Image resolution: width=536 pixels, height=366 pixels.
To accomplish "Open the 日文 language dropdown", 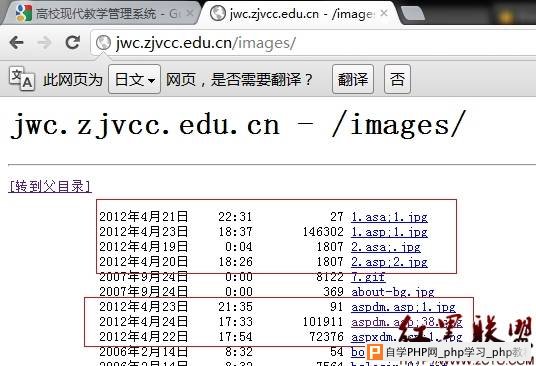I will (135, 79).
